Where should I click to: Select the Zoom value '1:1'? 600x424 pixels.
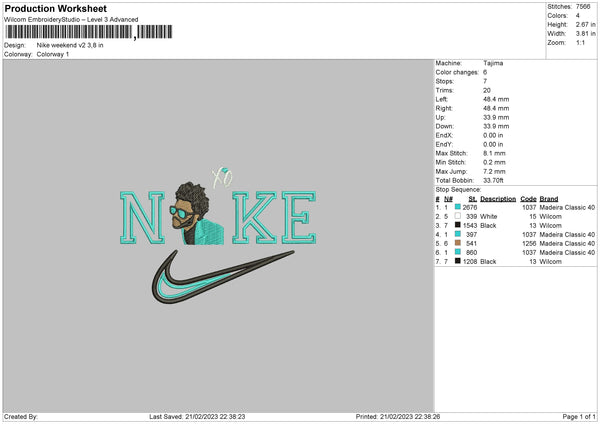tap(580, 43)
